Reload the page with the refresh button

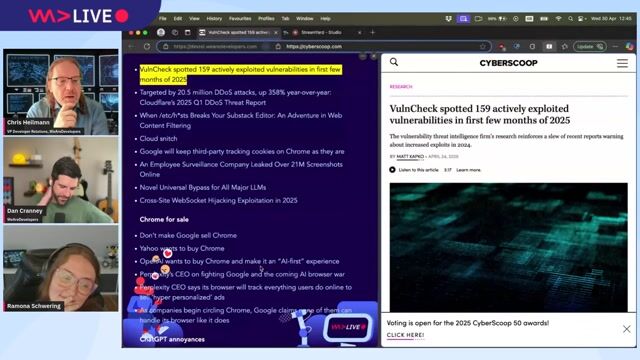click(147, 47)
